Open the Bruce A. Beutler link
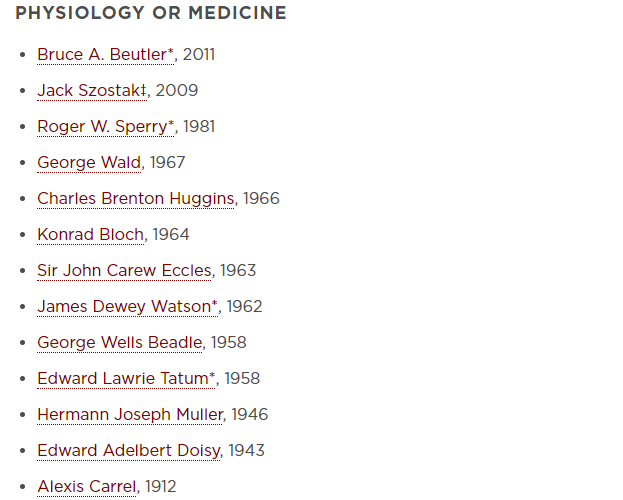Image resolution: width=623 pixels, height=500 pixels. coord(105,55)
